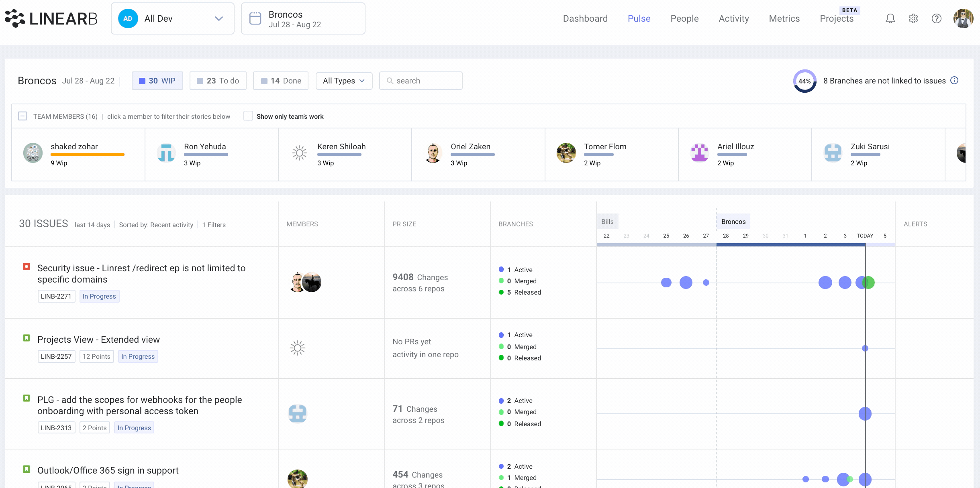Open the Projects beta tab
The width and height of the screenshot is (980, 488).
(837, 18)
